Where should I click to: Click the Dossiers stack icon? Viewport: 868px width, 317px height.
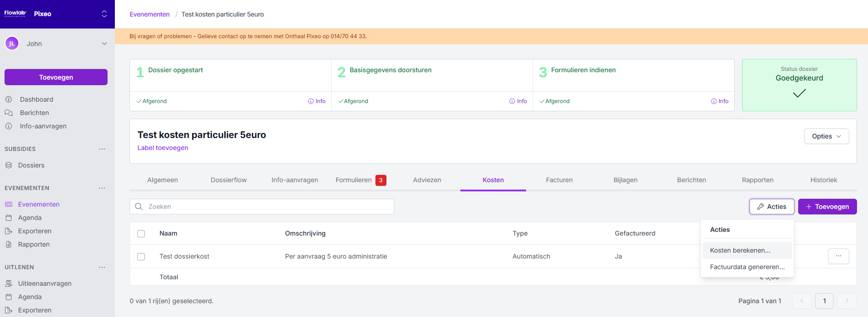(9, 165)
